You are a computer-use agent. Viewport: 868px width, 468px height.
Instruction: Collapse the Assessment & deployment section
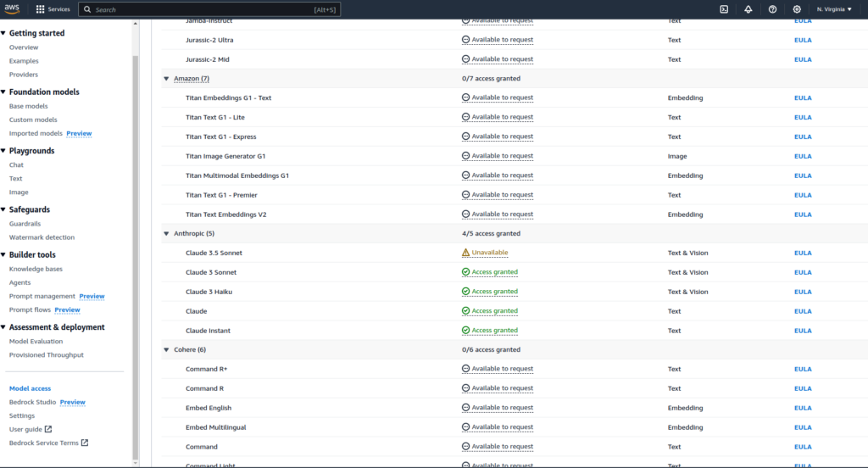pos(3,327)
